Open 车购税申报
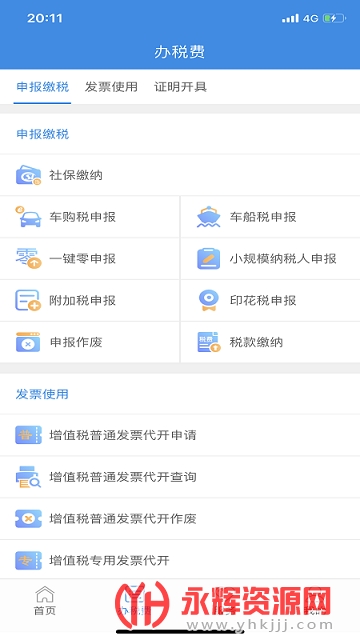 89,217
